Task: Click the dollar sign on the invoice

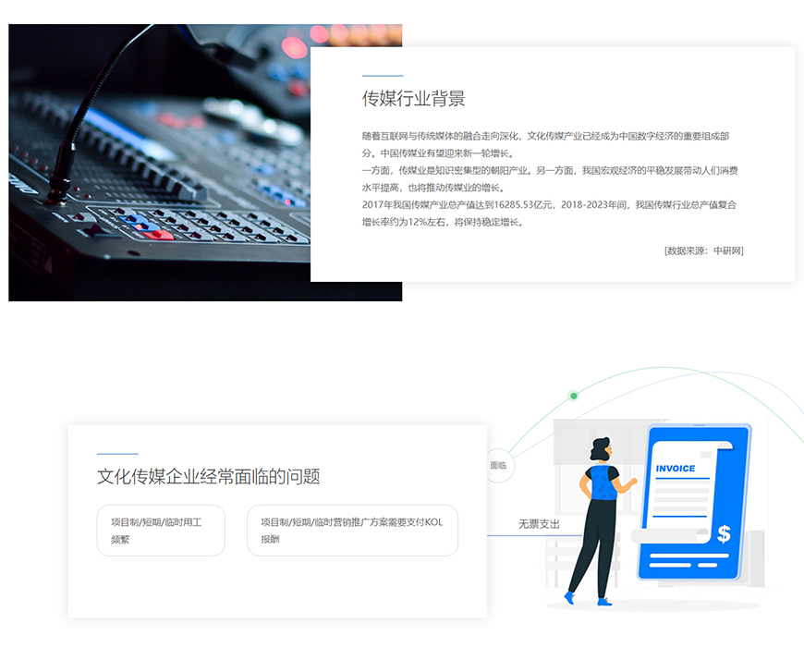Action: (724, 534)
